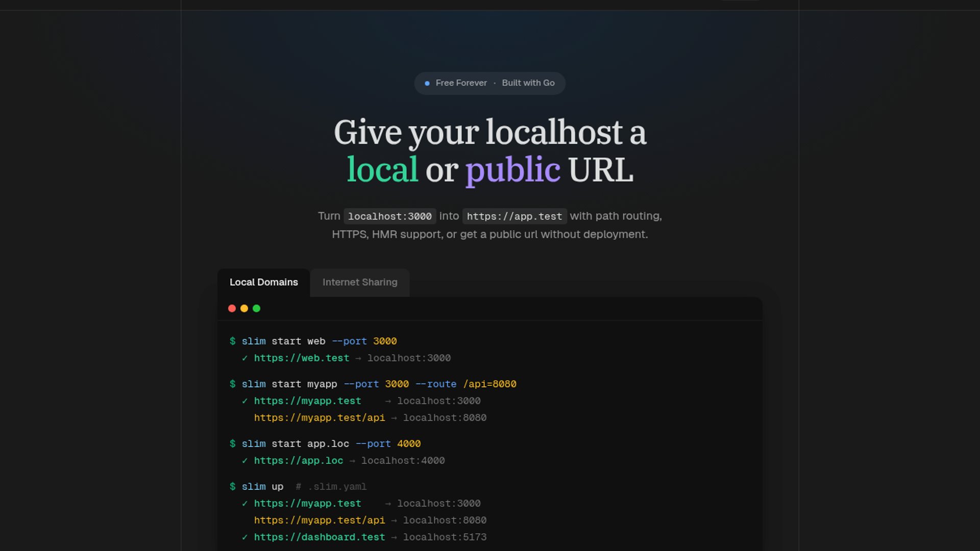The width and height of the screenshot is (980, 551).
Task: Click the purple word public in the headline
Action: click(512, 170)
